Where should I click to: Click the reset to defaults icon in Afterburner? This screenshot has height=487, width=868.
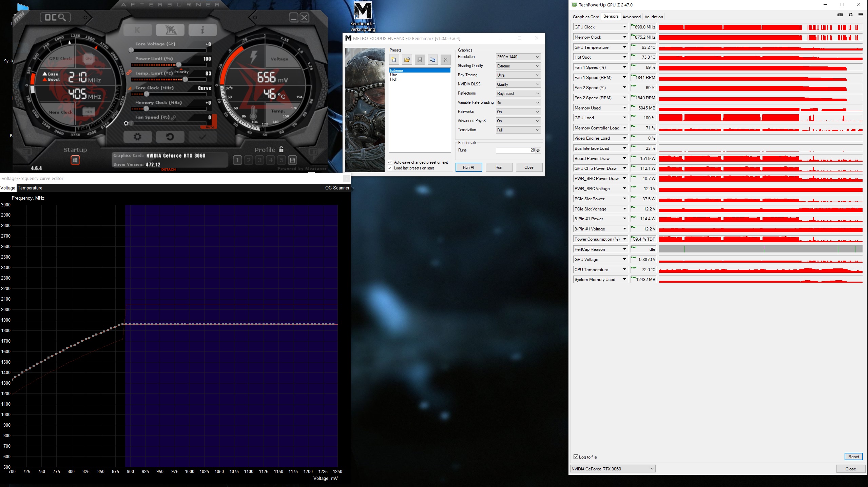[x=170, y=137]
